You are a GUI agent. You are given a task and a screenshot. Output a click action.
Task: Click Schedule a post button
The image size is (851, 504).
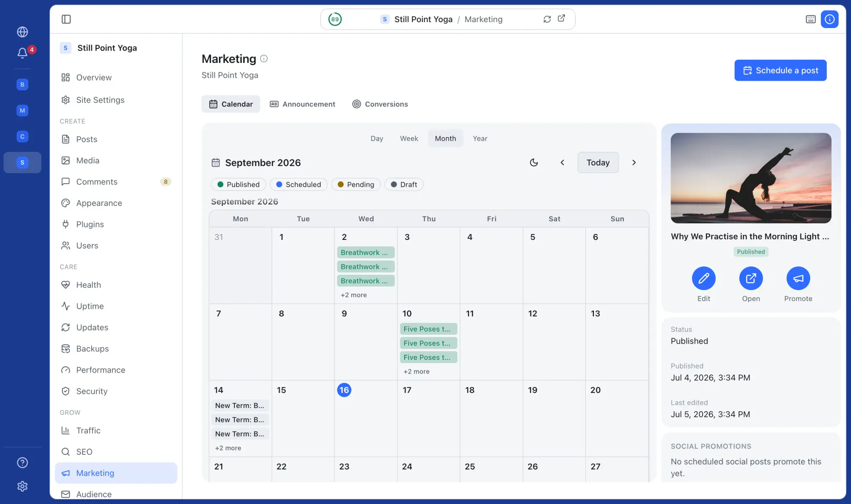click(780, 70)
